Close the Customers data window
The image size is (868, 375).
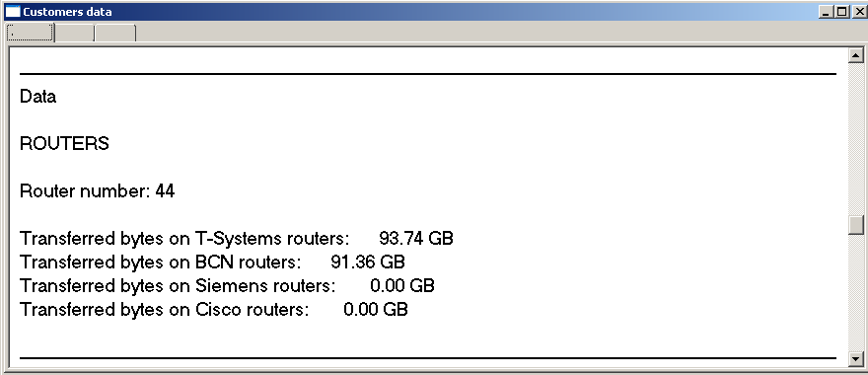[858, 12]
